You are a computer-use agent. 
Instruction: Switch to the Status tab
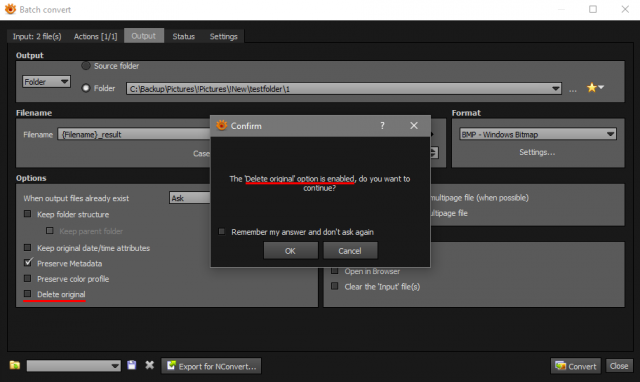click(184, 36)
